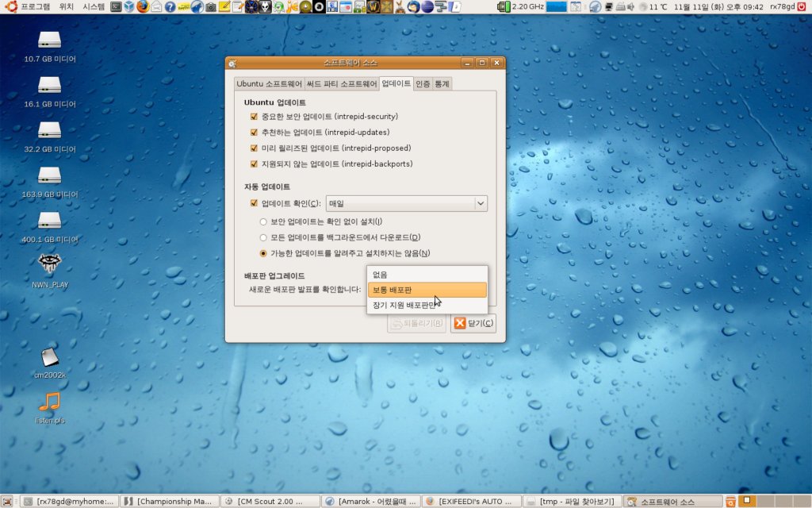Click the show desktop button in bottom panel
Viewport: 812px width, 508px height.
click(7, 502)
